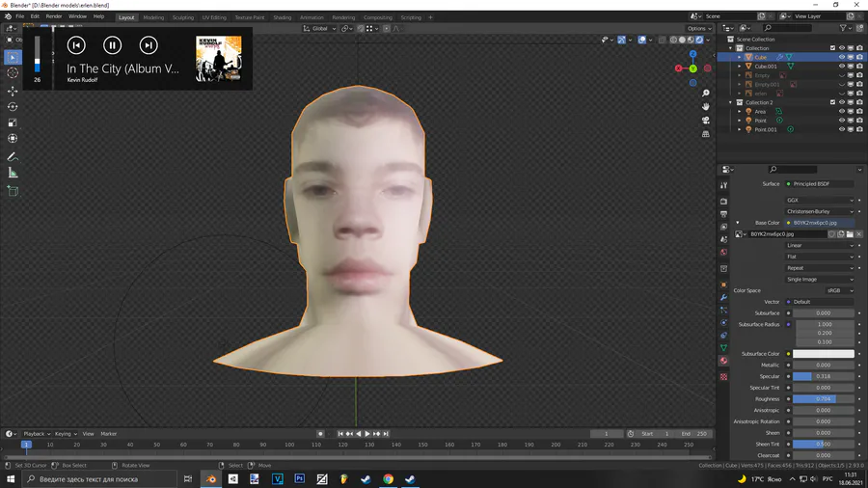Toggle visibility of the Area light
The width and height of the screenshot is (868, 488).
(x=841, y=112)
